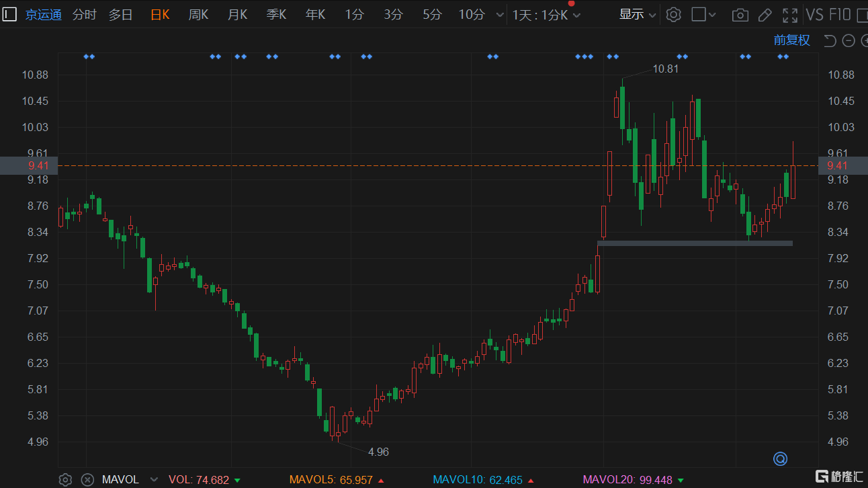Select the gray horizontal support line drawing
This screenshot has height=488, width=868.
(695, 243)
